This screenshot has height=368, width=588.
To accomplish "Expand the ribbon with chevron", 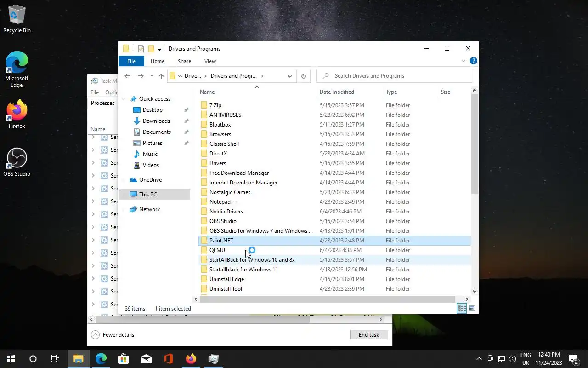I will click(464, 61).
